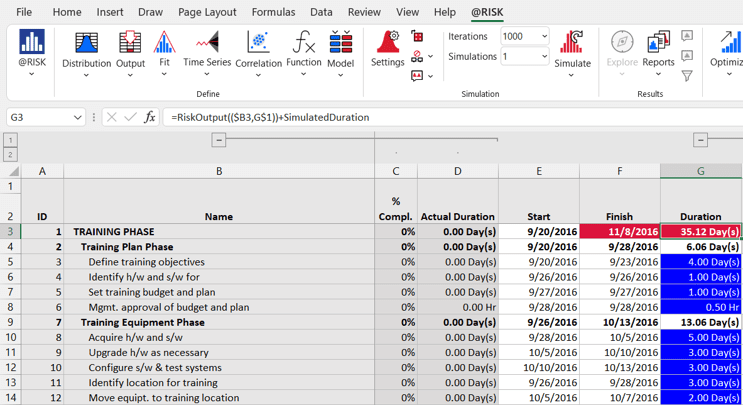The width and height of the screenshot is (743, 405).
Task: Click the insert function fx icon
Action: pos(150,117)
